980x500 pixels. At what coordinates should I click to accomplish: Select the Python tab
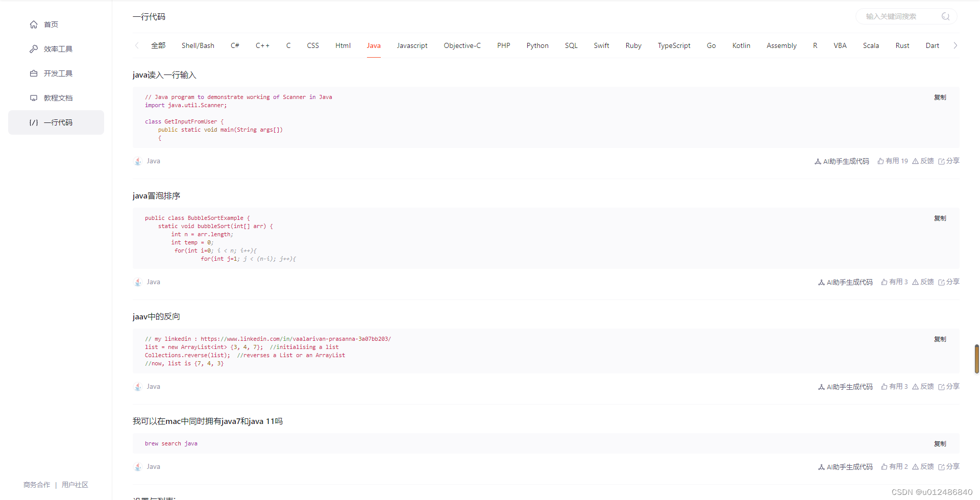point(537,45)
